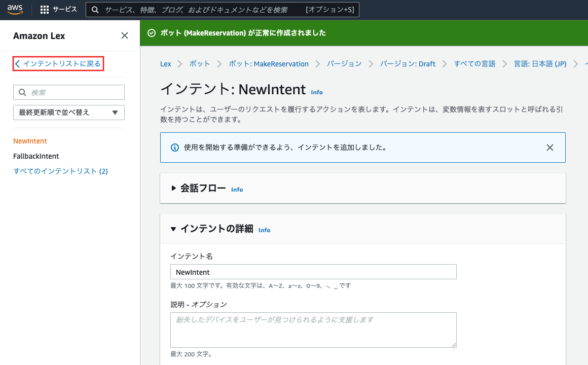Open すべてのインテントリスト (2) link

[60, 171]
